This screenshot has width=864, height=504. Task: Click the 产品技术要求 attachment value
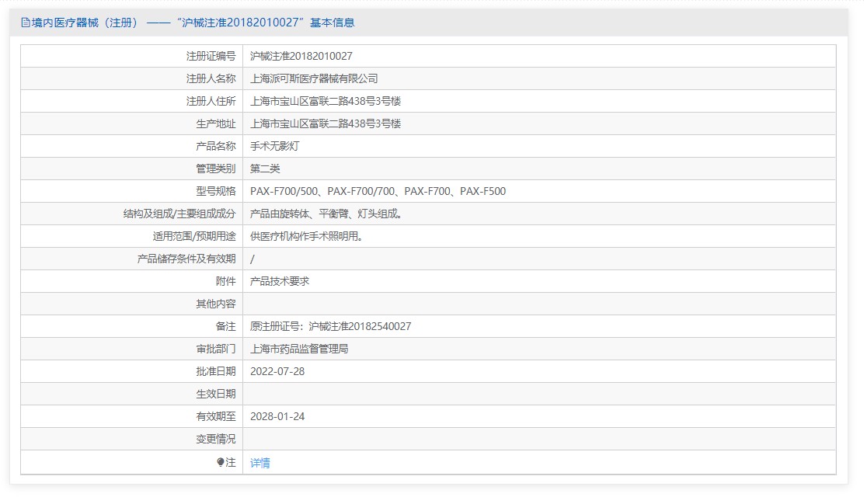pos(280,282)
